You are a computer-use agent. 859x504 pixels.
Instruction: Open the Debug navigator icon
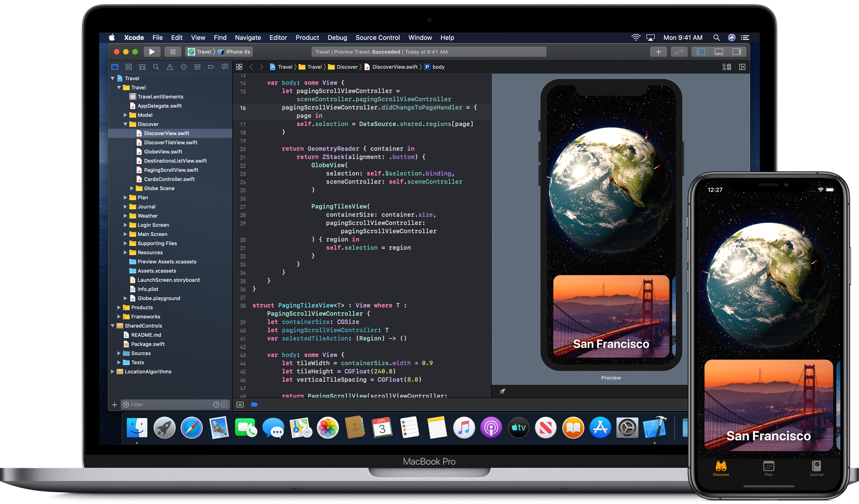tap(197, 67)
